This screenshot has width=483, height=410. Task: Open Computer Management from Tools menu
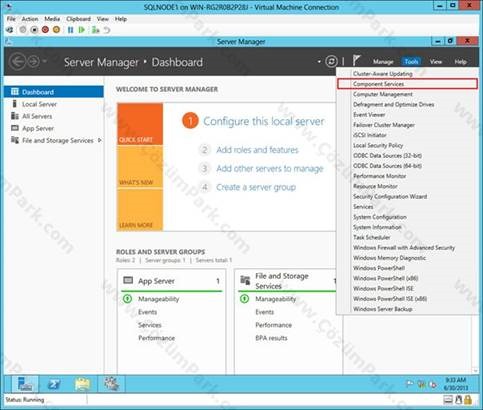[407, 94]
